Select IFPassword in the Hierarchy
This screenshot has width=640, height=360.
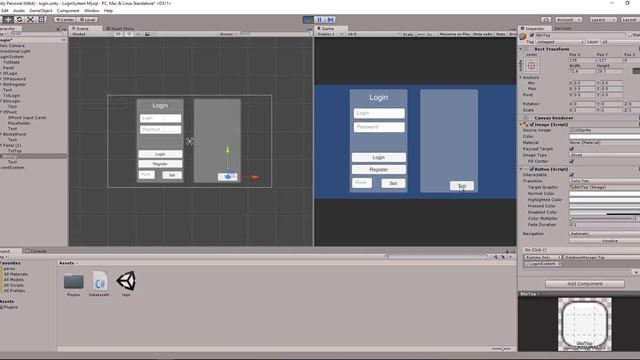14,79
